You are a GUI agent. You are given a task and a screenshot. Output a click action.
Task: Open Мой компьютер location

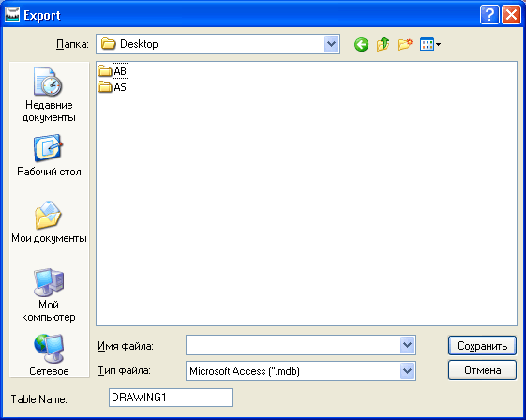[x=49, y=294]
